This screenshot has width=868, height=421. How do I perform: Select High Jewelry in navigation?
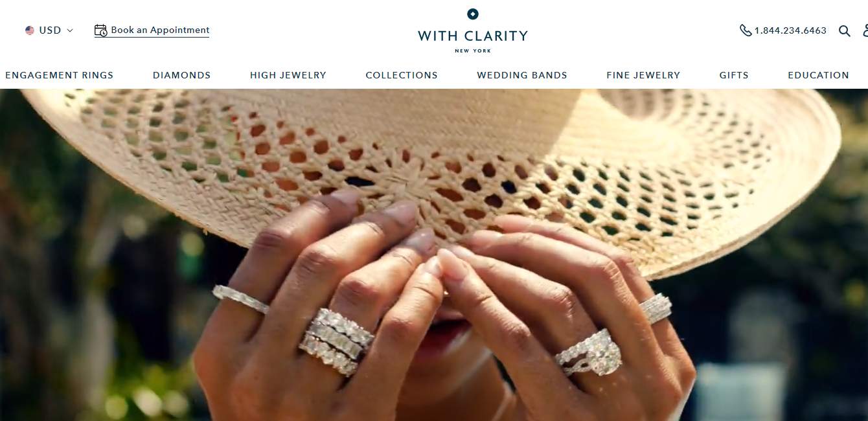288,75
